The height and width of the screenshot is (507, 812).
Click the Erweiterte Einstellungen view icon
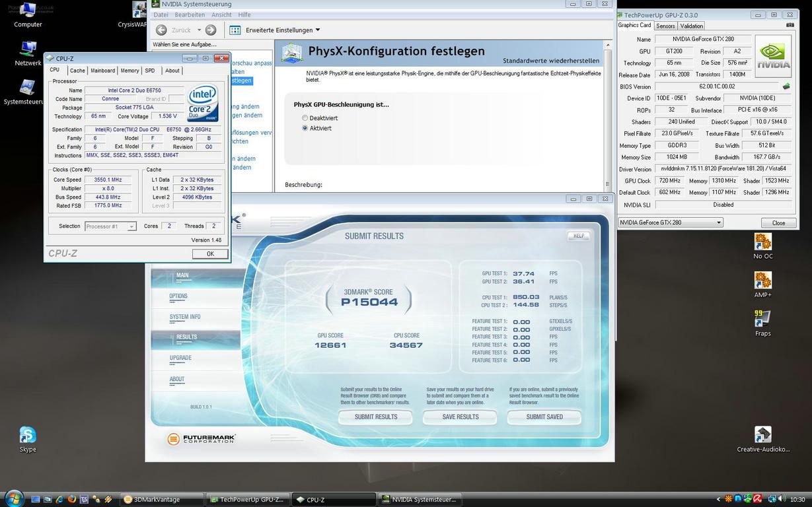pyautogui.click(x=235, y=30)
